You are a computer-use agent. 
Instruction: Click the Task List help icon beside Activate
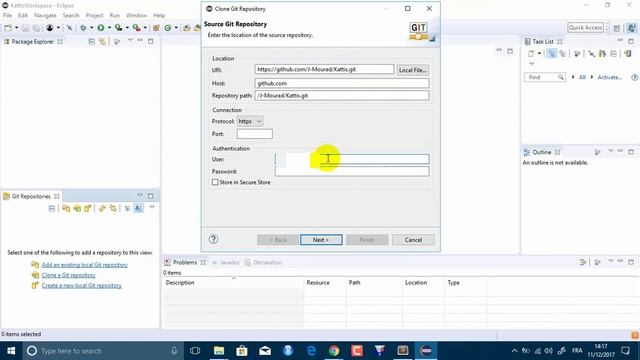tap(634, 77)
